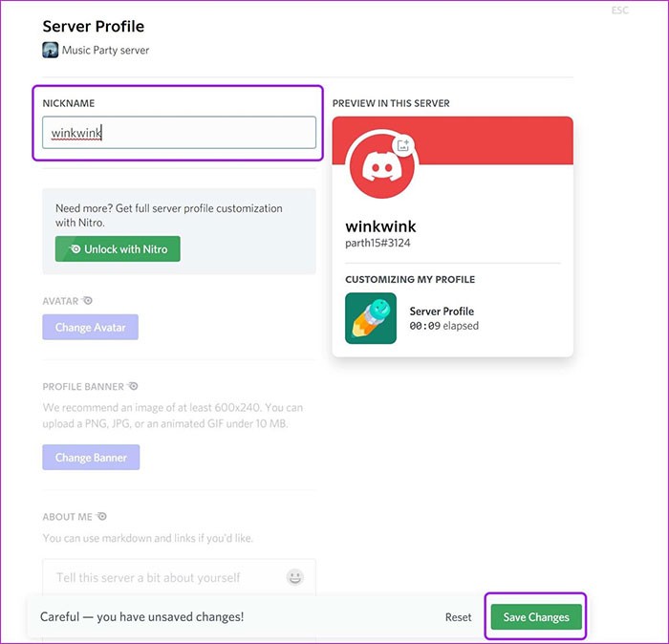
Task: Click the Nitro badge beside AVATAR label
Action: click(87, 301)
